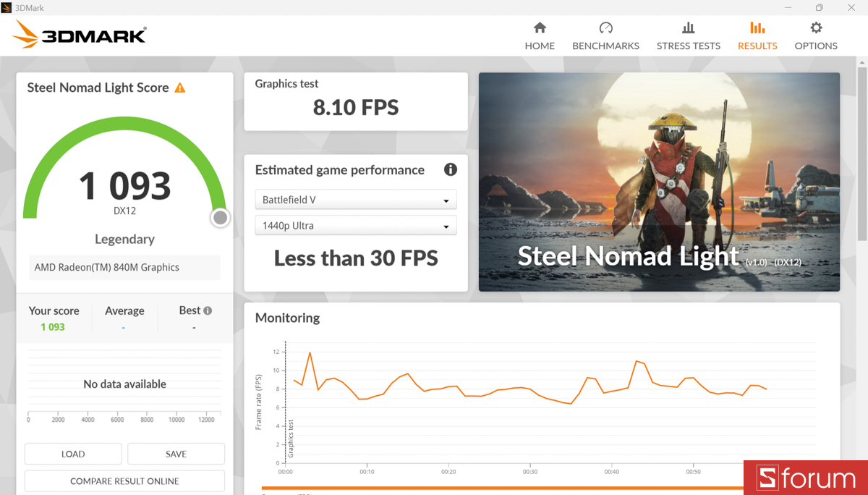The width and height of the screenshot is (868, 495).
Task: Click the orange Results chart icon
Action: click(x=757, y=26)
